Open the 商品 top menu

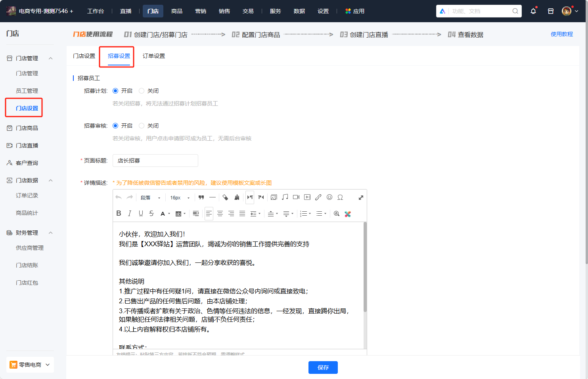point(177,11)
